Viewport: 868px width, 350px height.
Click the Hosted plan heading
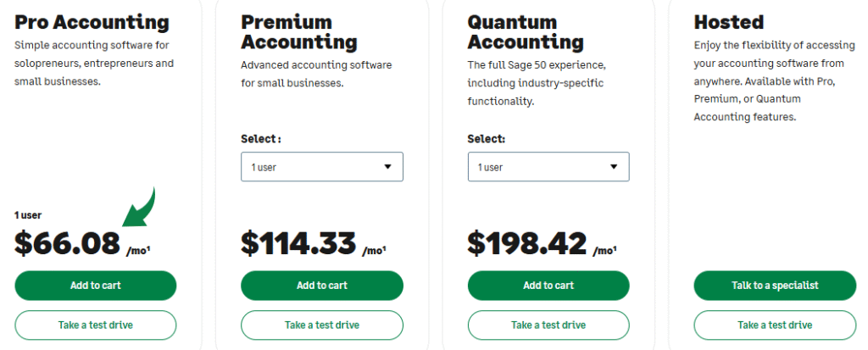coord(728,23)
